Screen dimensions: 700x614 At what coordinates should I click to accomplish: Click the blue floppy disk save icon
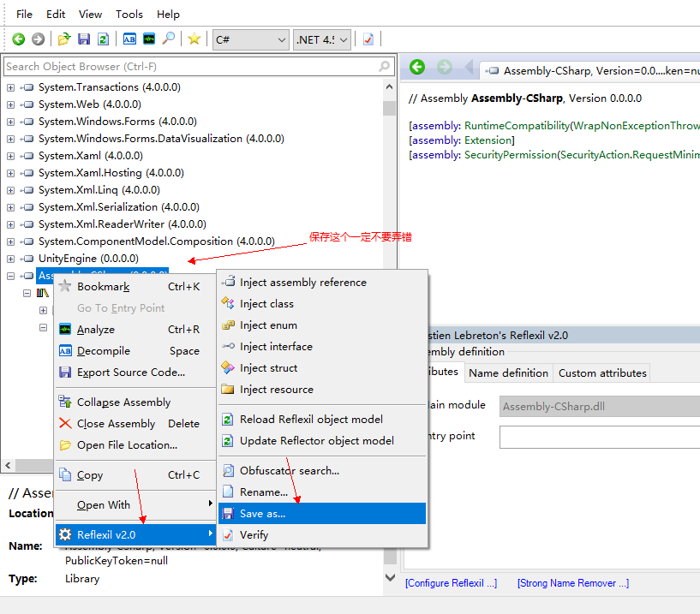84,39
